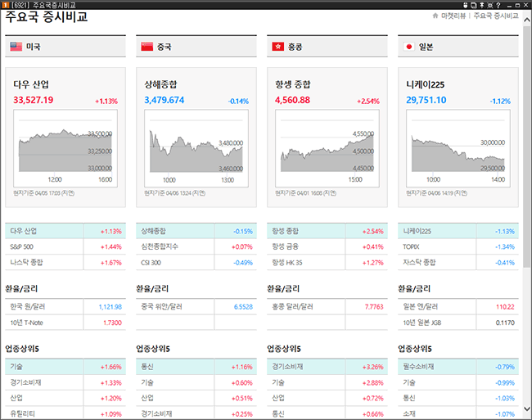Image resolution: width=532 pixels, height=420 pixels.
Task: Click the vertical scrollbar thumb
Action: coord(527,146)
